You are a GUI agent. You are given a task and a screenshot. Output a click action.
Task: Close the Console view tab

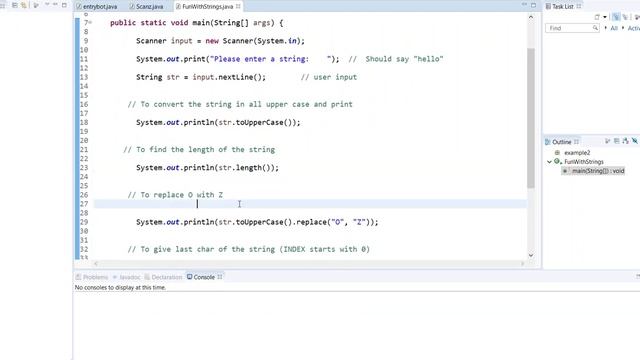[x=220, y=277]
